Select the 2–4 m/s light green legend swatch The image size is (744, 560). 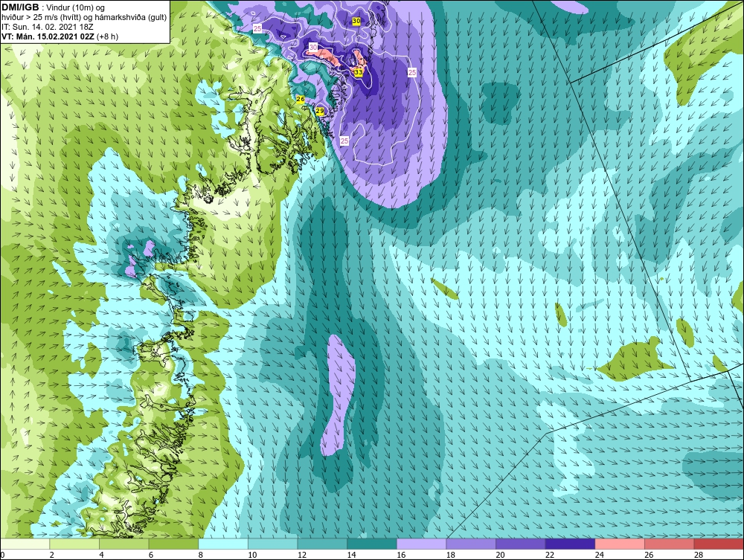[x=74, y=544]
